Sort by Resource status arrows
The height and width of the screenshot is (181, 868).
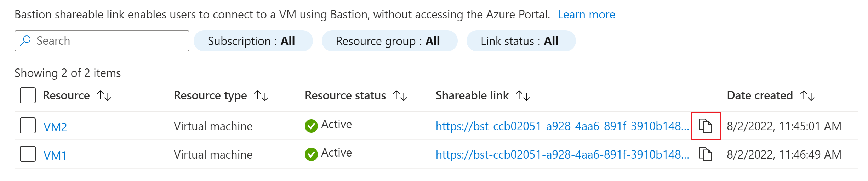[x=400, y=95]
